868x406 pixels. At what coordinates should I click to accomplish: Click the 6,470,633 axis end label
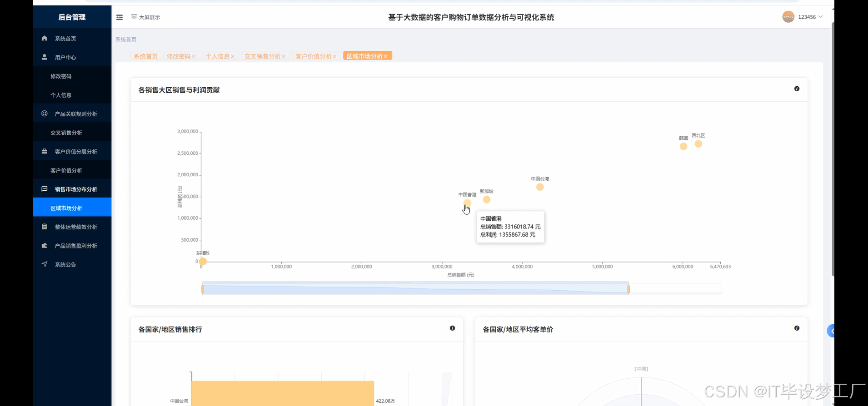click(720, 267)
